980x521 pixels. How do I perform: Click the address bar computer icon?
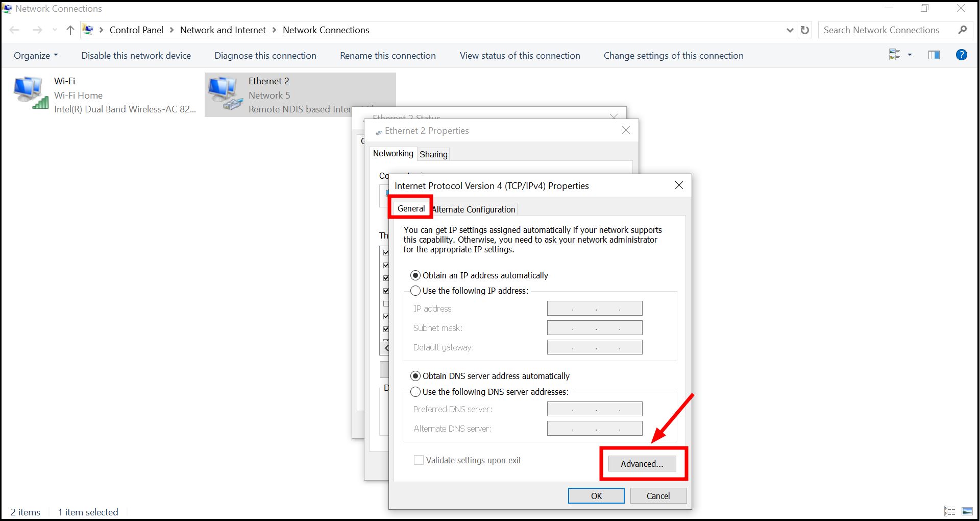coord(88,30)
